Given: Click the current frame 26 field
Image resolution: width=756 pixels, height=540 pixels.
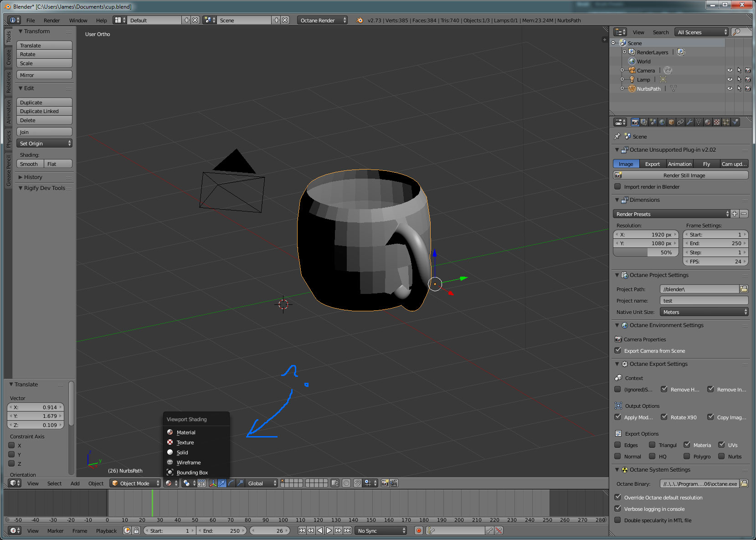Looking at the screenshot, I should [x=270, y=531].
